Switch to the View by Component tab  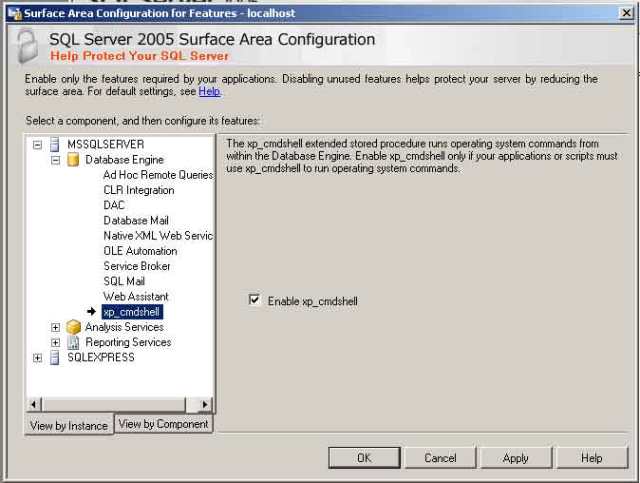click(x=164, y=424)
